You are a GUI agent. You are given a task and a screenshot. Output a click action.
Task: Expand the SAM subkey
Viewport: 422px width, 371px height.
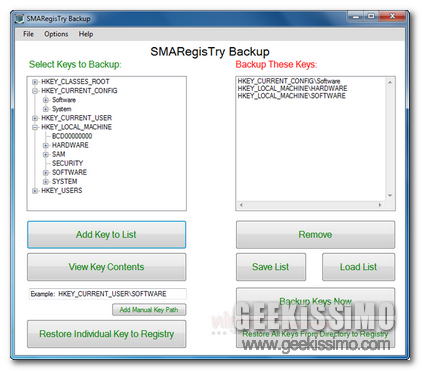(46, 154)
